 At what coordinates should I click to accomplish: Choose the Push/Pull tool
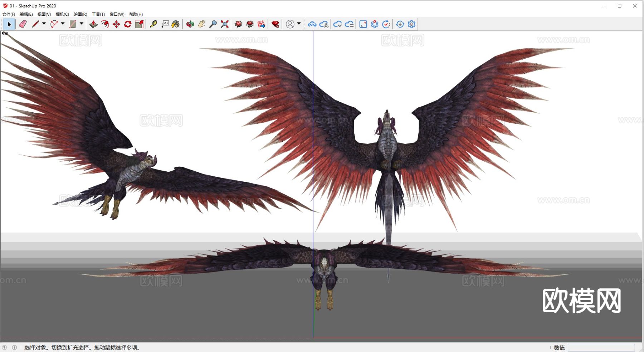94,24
